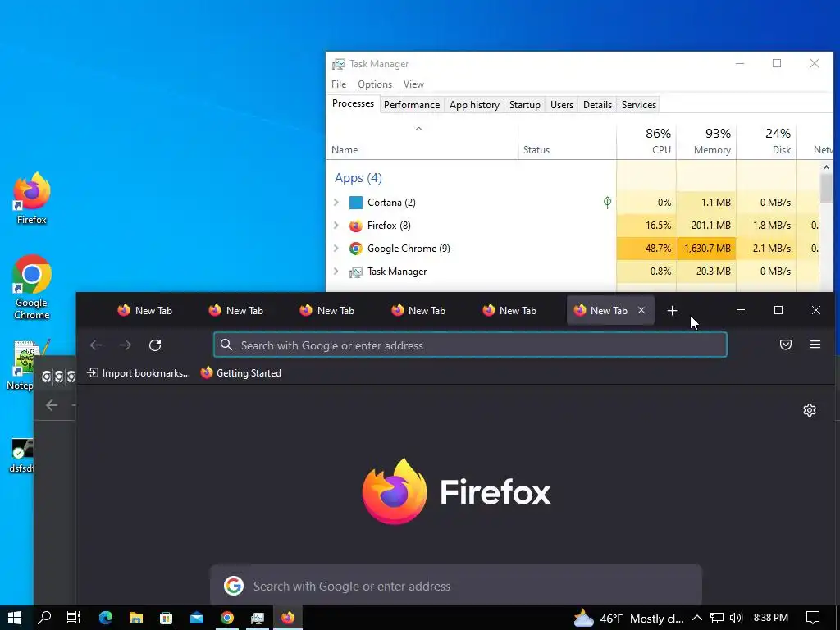Click new tab page Google search box
The height and width of the screenshot is (630, 840).
(x=456, y=586)
